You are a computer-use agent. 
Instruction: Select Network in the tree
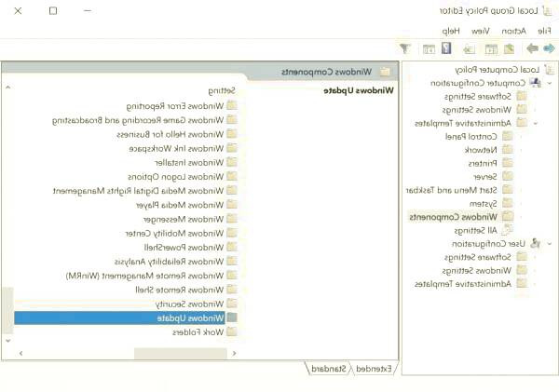coord(481,150)
